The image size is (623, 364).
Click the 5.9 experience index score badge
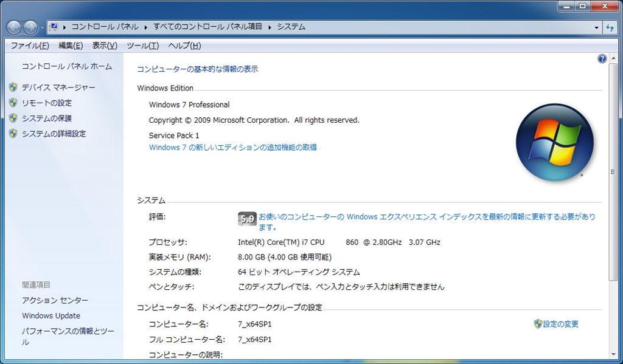(x=247, y=219)
